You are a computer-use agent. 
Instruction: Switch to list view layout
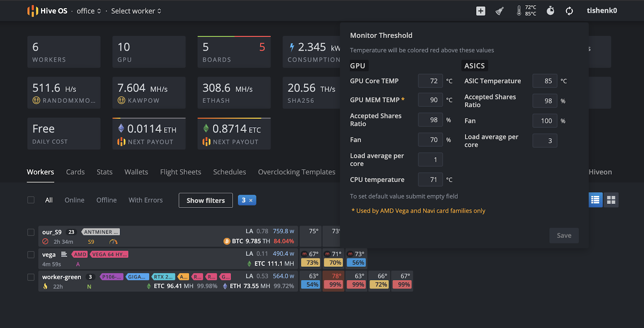tap(595, 200)
